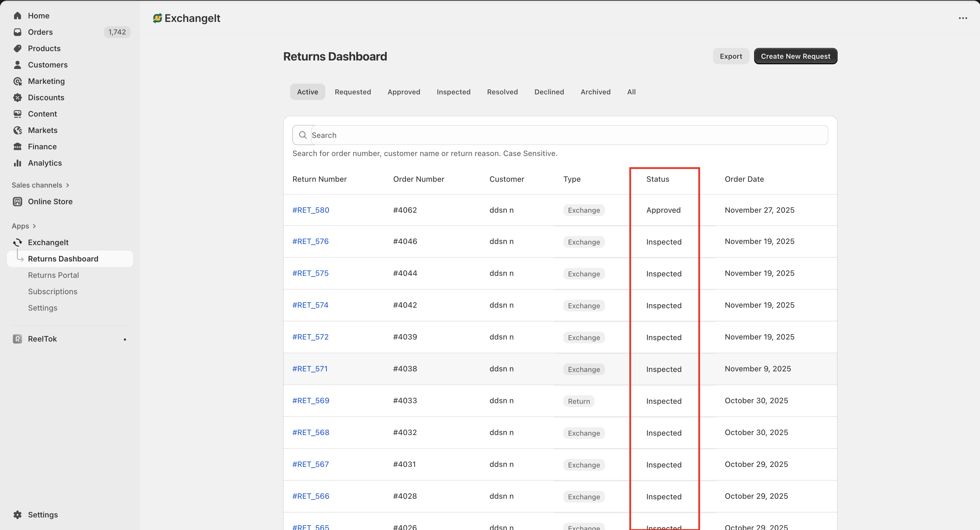Expand the Sales channels section
The image size is (980, 530).
pyautogui.click(x=67, y=185)
